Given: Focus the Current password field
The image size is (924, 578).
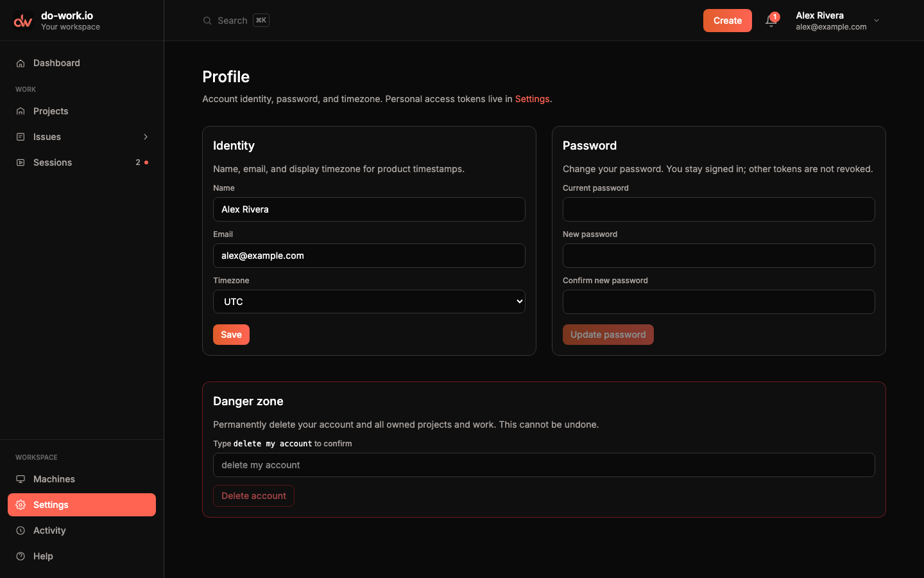Looking at the screenshot, I should point(719,209).
